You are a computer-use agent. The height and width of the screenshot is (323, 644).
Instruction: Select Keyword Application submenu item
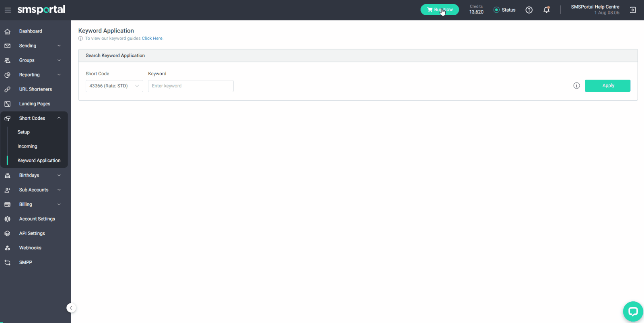point(39,160)
